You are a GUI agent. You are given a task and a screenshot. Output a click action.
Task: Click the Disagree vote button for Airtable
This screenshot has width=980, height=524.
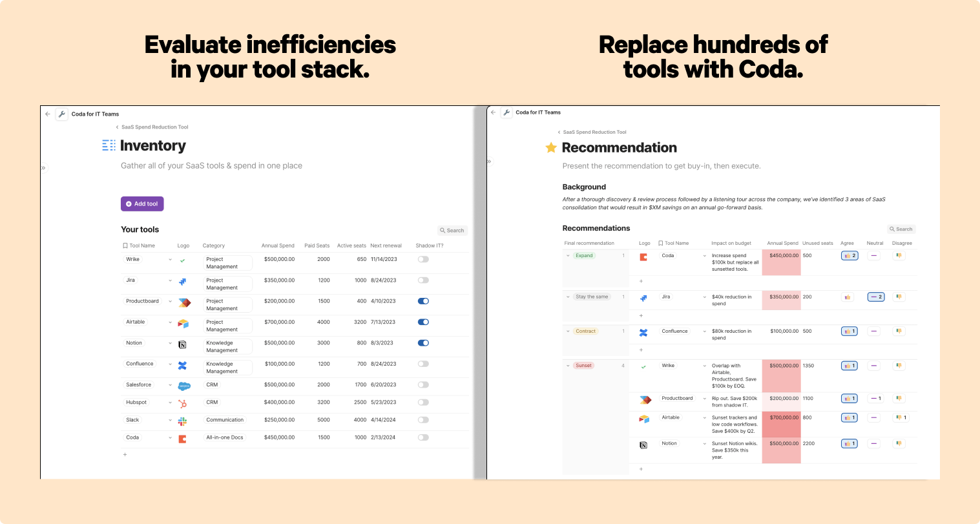point(901,418)
